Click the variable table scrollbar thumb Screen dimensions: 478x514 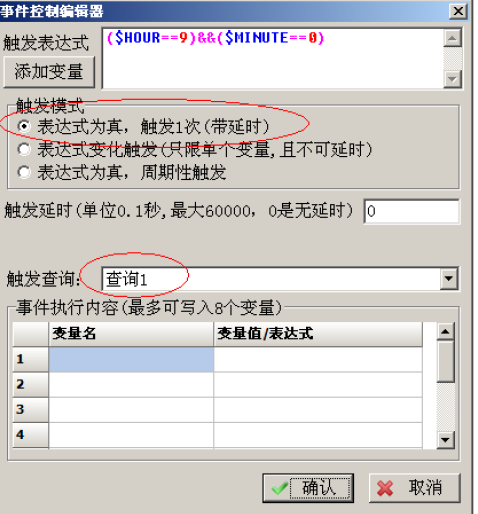pyautogui.click(x=445, y=362)
